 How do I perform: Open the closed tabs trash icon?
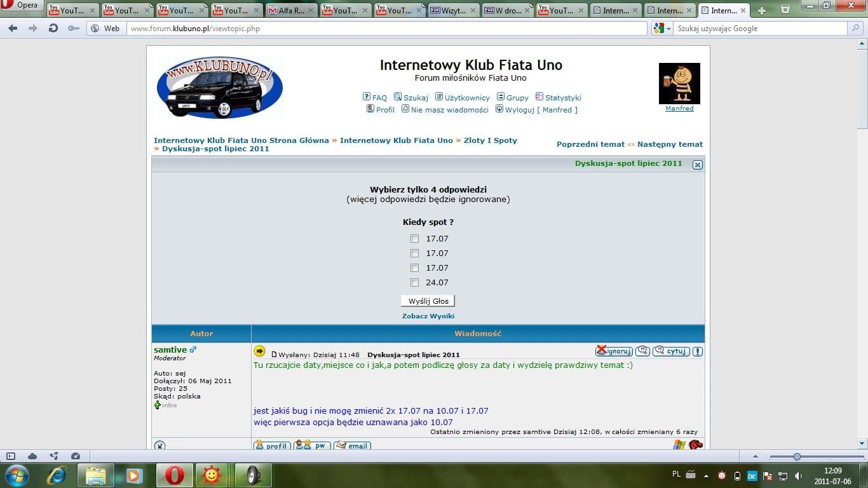[785, 9]
